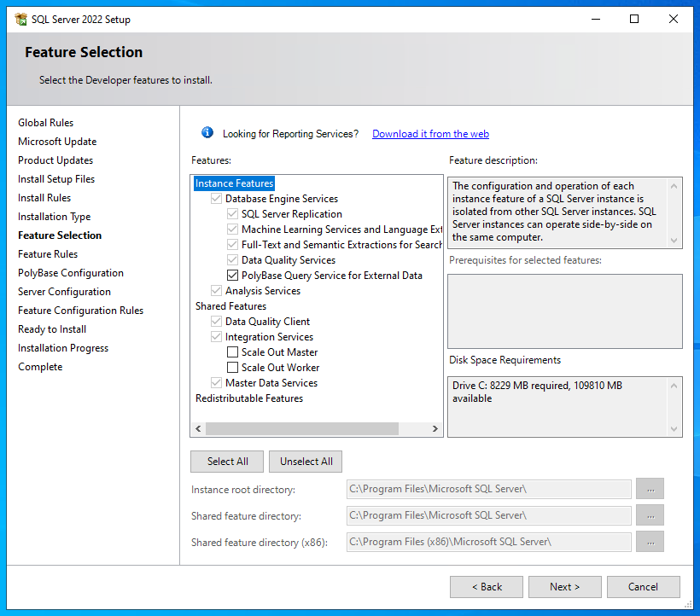Uncheck PolyBase Query Service for External Data
This screenshot has width=700, height=616.
coord(232,276)
